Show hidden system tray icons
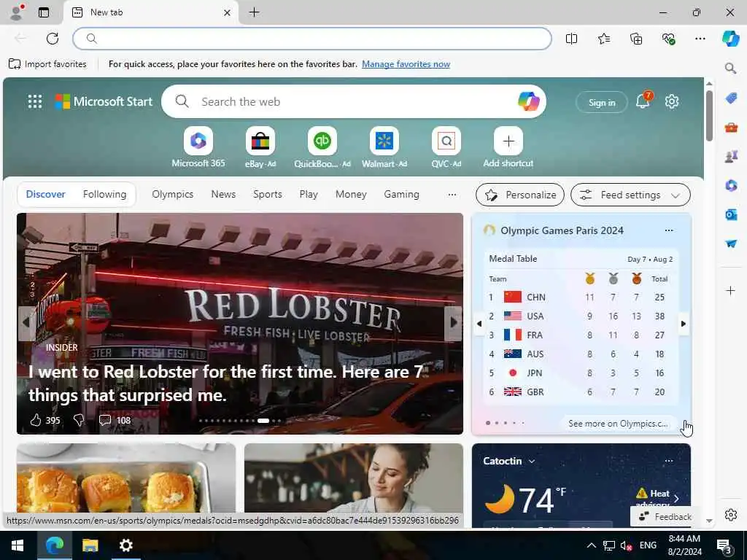 (x=591, y=545)
